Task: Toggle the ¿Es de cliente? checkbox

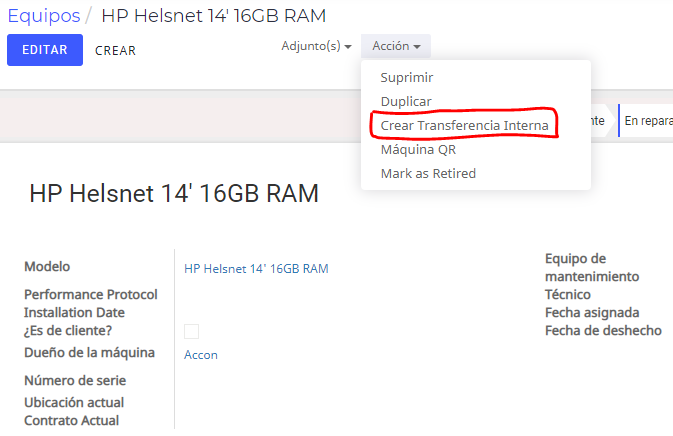Action: point(191,331)
